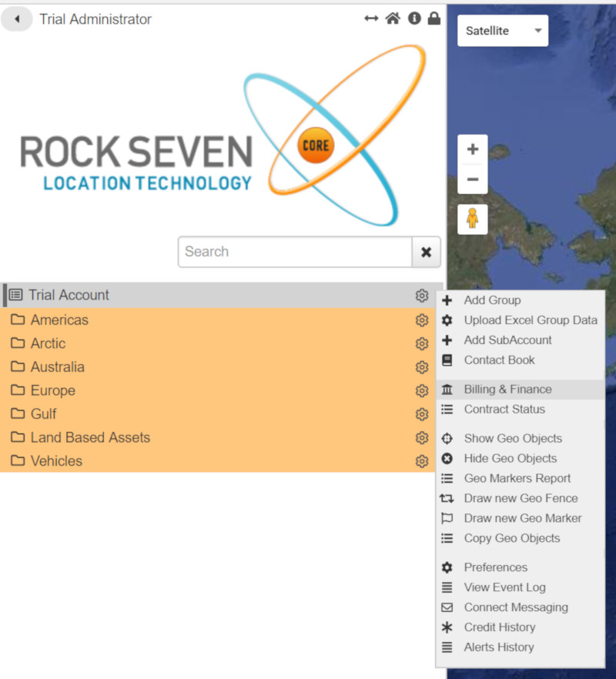616x679 pixels.
Task: Open Preferences from the menu
Action: [521, 567]
